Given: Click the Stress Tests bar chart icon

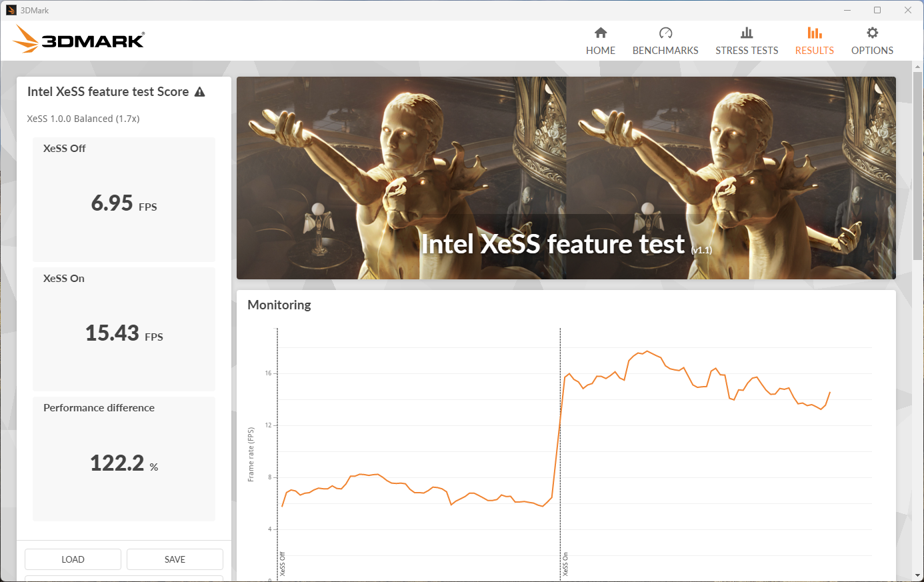Looking at the screenshot, I should [747, 33].
